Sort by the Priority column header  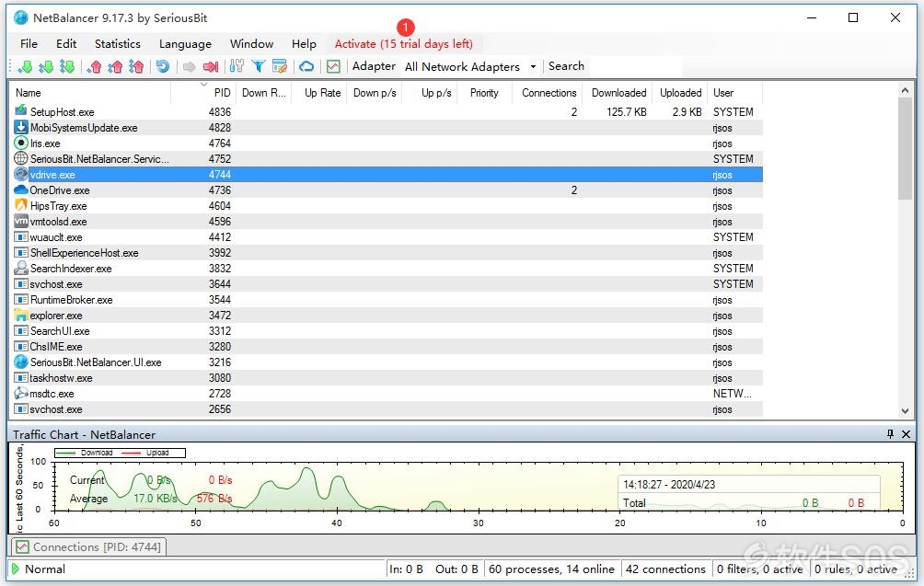point(484,93)
